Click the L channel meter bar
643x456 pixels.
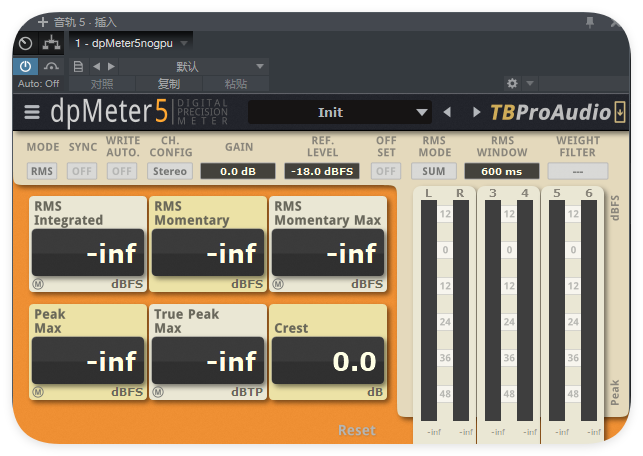click(429, 310)
